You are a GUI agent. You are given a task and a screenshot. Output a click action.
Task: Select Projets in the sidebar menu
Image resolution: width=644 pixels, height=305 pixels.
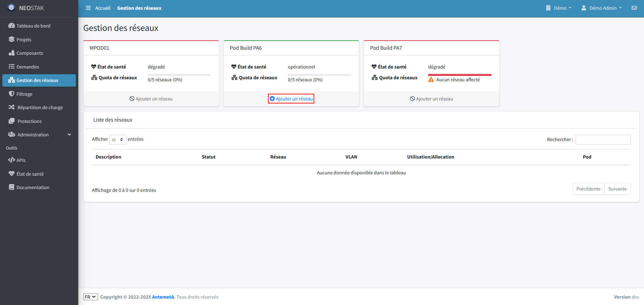click(x=24, y=40)
